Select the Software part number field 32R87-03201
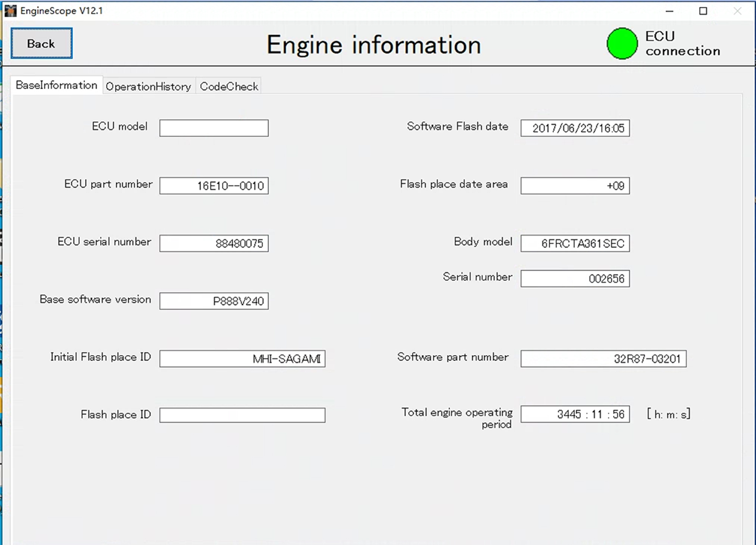756x545 pixels. point(604,358)
